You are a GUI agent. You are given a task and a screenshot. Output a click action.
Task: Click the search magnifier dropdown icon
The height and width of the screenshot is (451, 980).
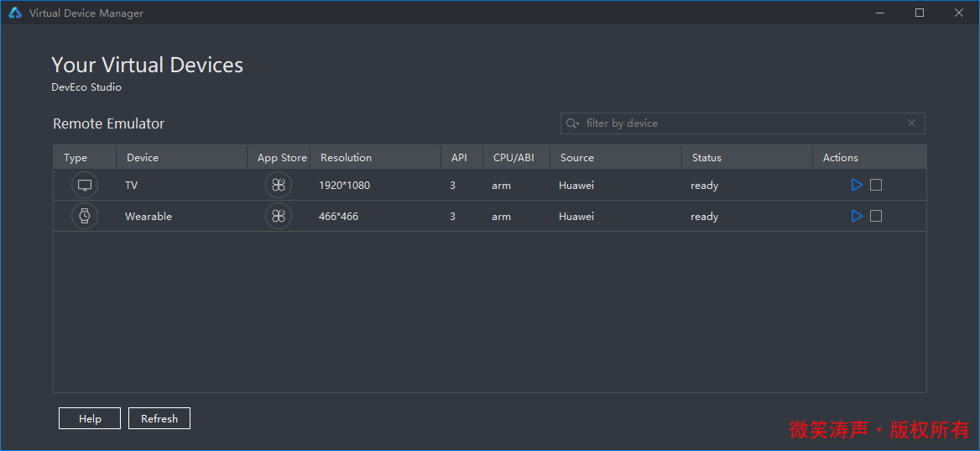(x=573, y=123)
